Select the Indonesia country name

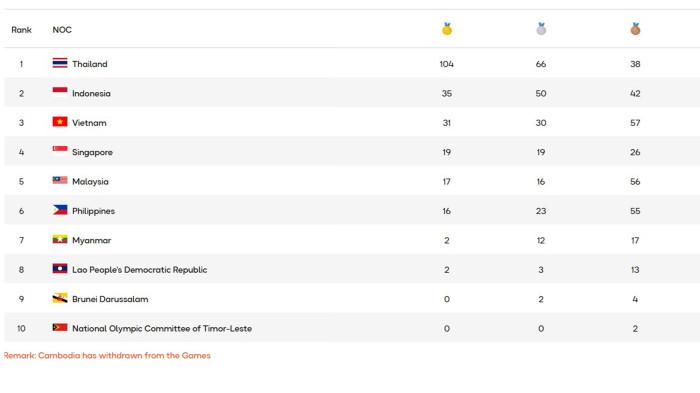[91, 93]
